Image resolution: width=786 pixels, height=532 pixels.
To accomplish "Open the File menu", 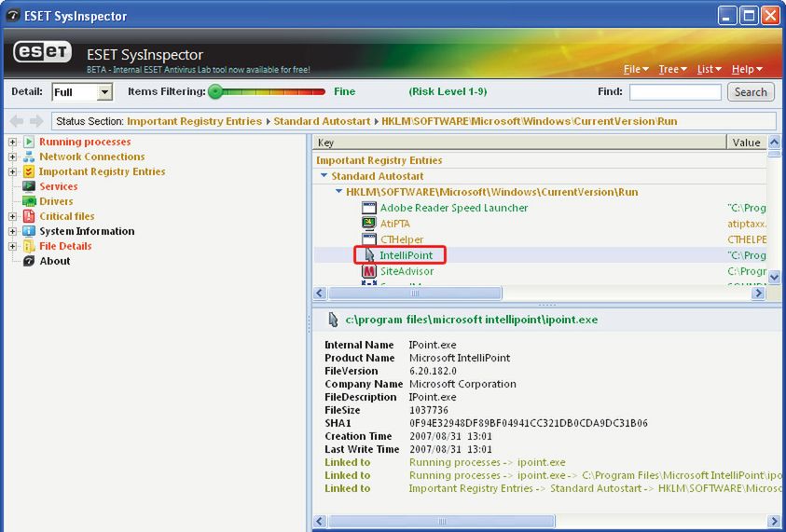I will pyautogui.click(x=636, y=69).
